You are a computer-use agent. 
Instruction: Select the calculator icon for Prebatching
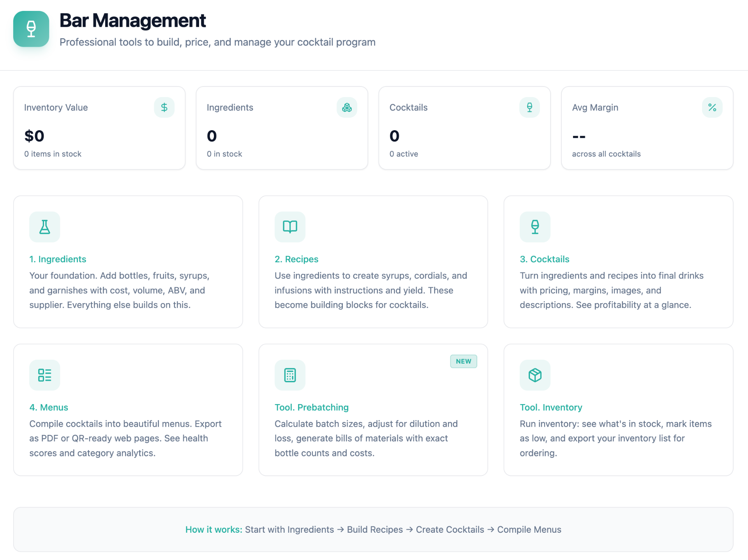(x=289, y=375)
